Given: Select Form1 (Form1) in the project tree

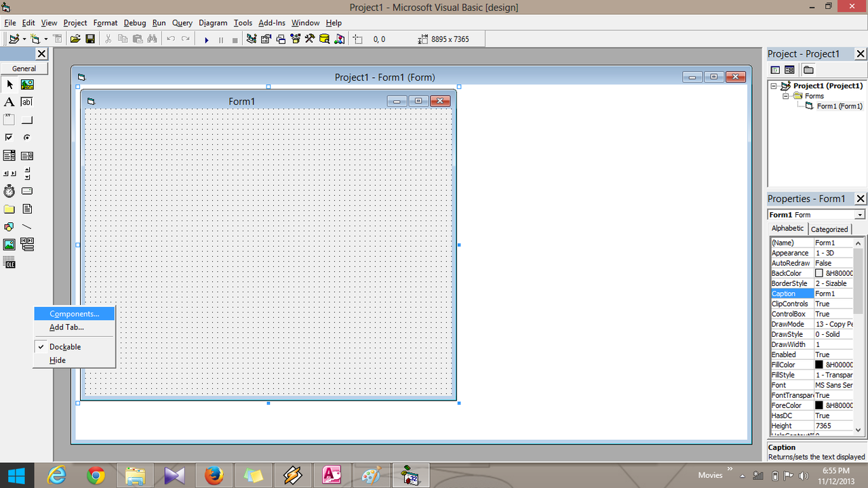Looking at the screenshot, I should (x=840, y=106).
